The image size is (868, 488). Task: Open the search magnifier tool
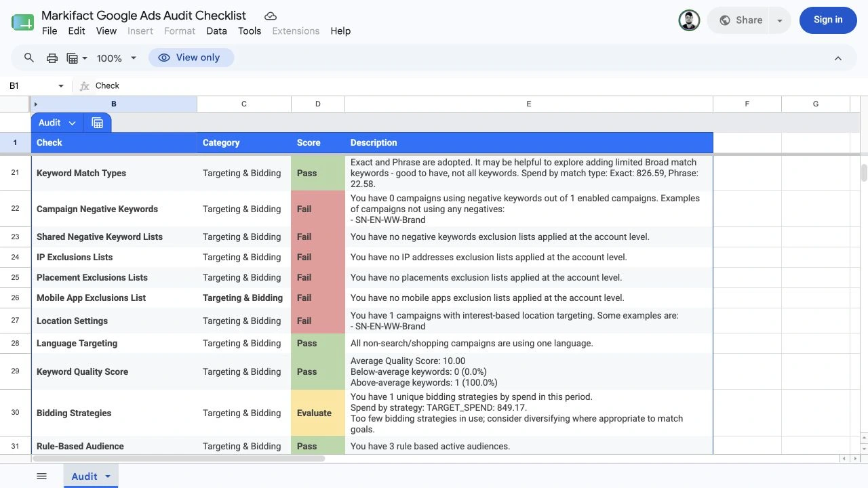tap(29, 58)
